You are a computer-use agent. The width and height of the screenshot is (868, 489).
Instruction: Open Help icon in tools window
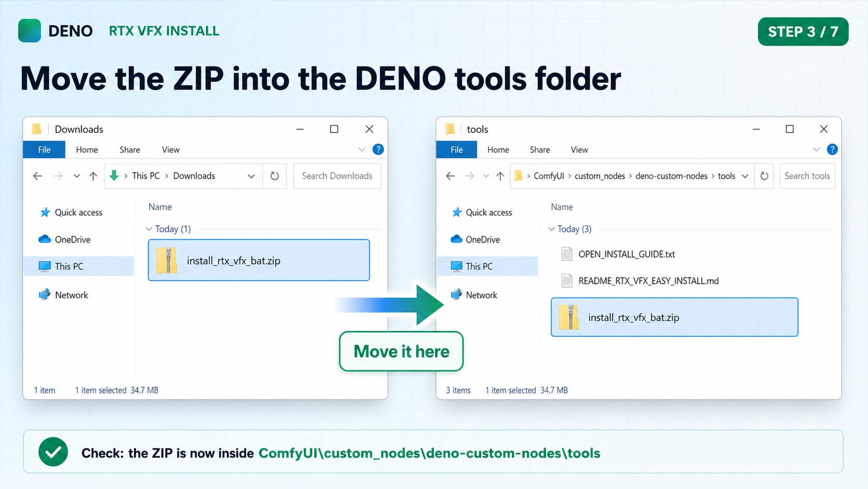point(832,150)
